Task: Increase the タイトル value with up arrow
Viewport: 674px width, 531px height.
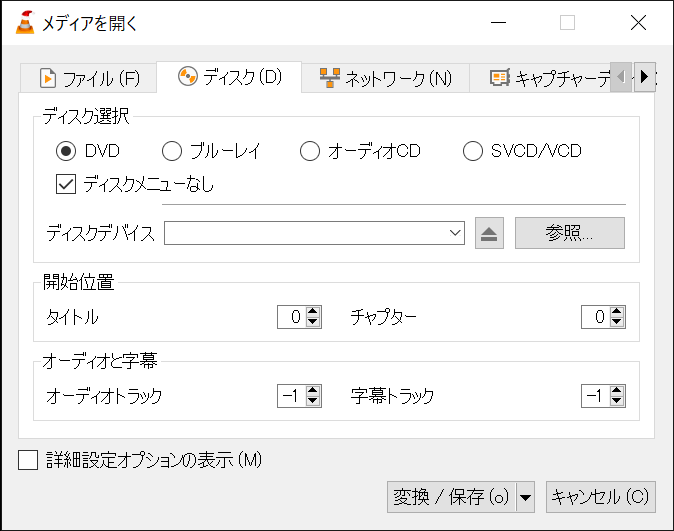Action: point(313,311)
